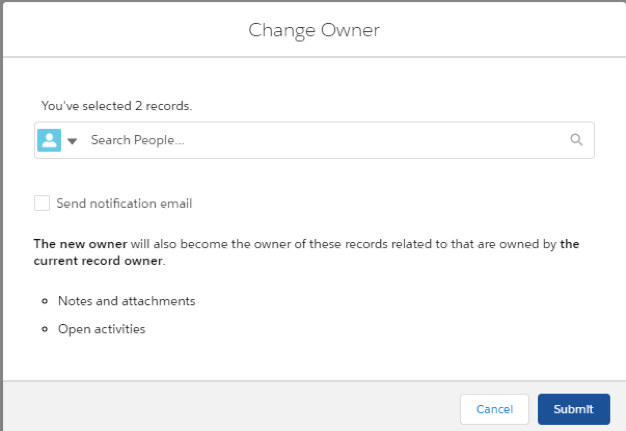
Task: Cancel the Change Owner dialog
Action: click(x=494, y=409)
